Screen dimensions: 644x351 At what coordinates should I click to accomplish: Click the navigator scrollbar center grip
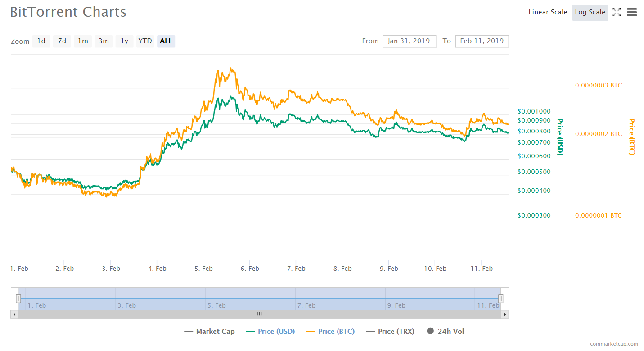point(259,315)
